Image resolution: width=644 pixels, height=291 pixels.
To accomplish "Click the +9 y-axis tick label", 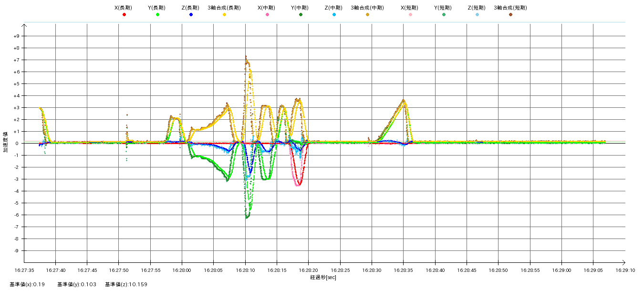I will point(17,36).
